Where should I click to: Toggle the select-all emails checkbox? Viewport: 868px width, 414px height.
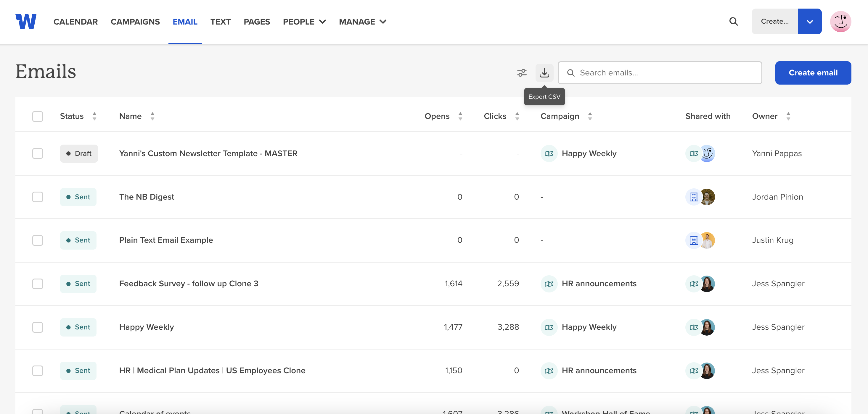(37, 117)
